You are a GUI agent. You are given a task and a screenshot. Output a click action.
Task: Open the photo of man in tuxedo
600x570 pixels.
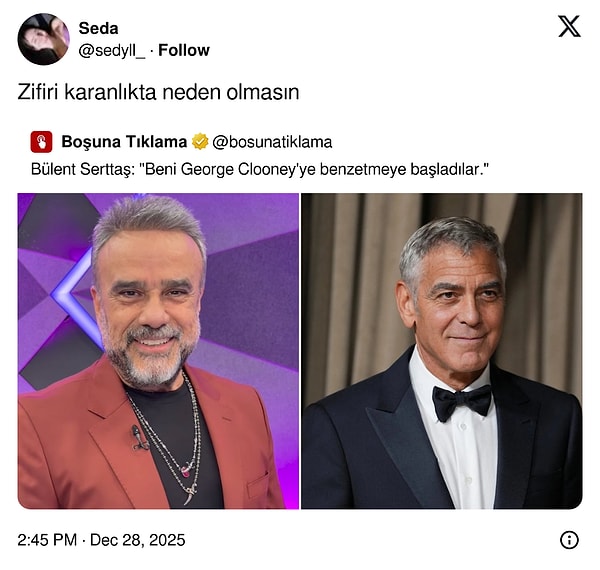point(441,351)
